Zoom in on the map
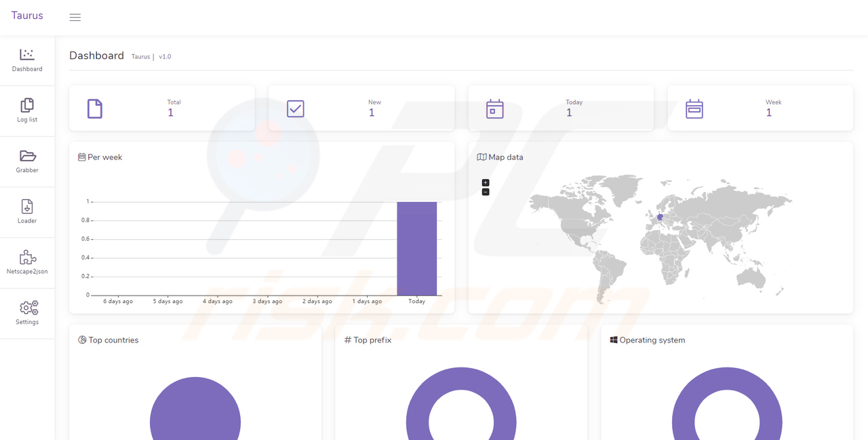The image size is (868, 440). 486,183
